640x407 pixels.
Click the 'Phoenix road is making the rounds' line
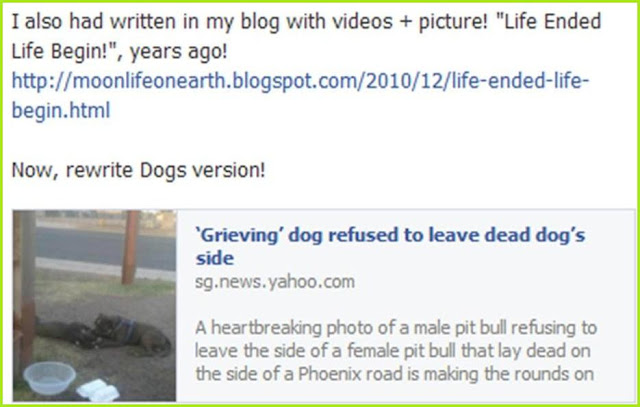[x=394, y=374]
